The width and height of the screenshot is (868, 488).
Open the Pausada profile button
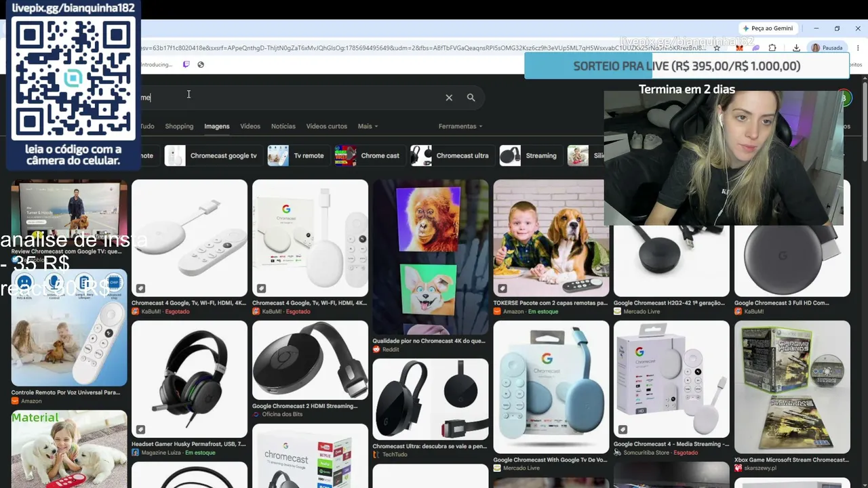(x=827, y=47)
